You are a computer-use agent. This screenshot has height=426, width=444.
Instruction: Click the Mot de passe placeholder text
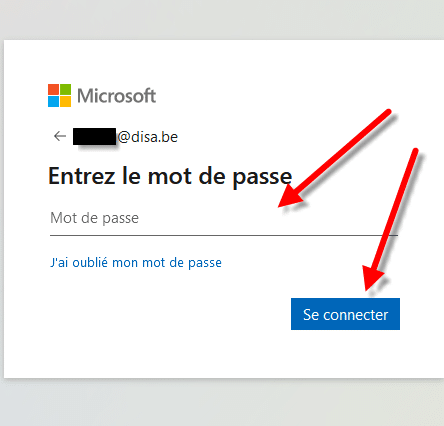click(94, 218)
